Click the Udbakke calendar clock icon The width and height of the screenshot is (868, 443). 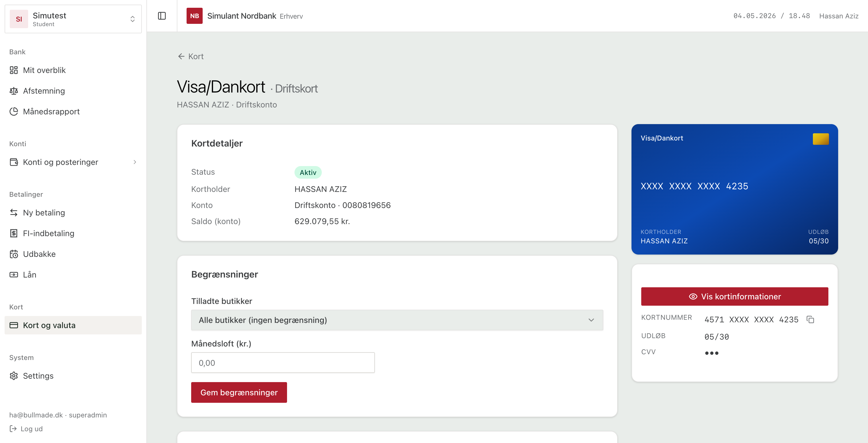click(x=14, y=254)
